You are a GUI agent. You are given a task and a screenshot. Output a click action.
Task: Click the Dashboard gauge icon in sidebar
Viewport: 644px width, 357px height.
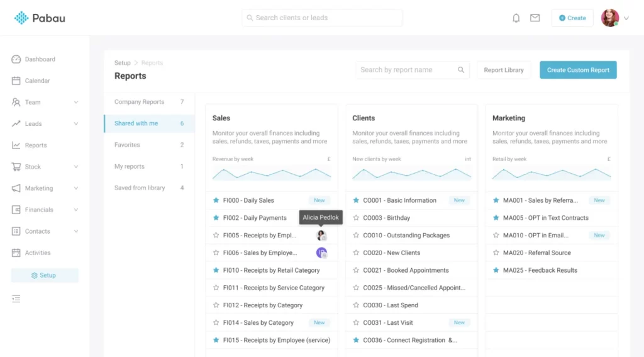pyautogui.click(x=16, y=59)
